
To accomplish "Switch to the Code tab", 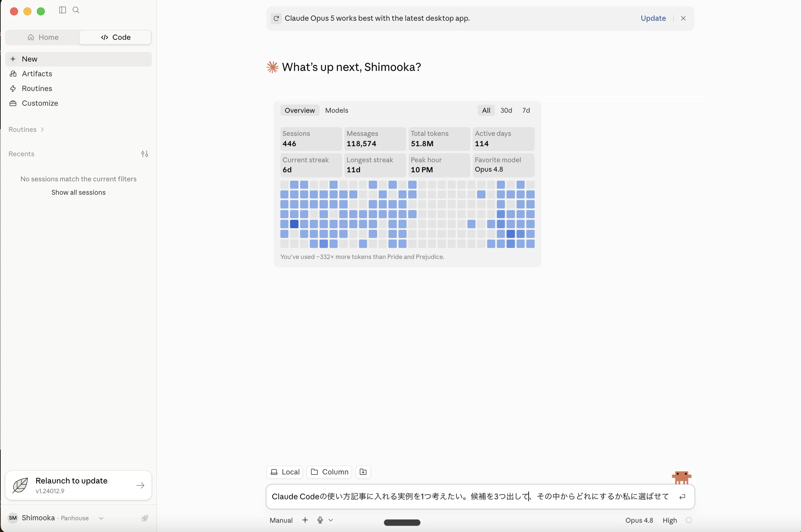I will tap(115, 37).
